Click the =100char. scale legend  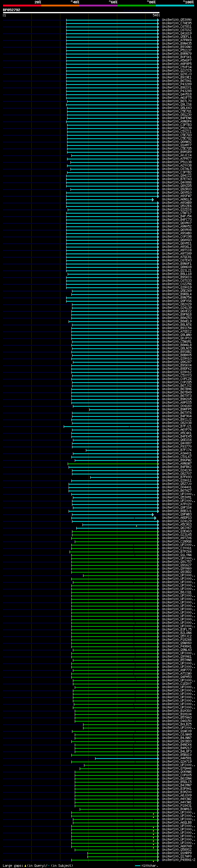pyautogui.click(x=147, y=865)
